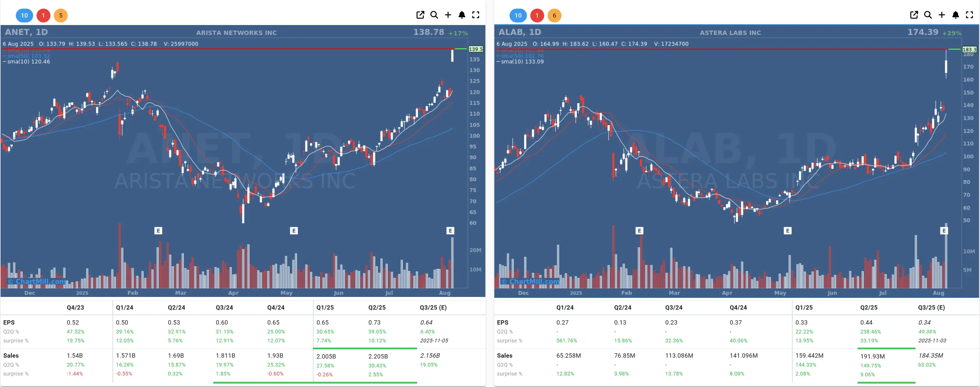Click ANET Q2/25 EPS value 0.73

click(x=374, y=322)
